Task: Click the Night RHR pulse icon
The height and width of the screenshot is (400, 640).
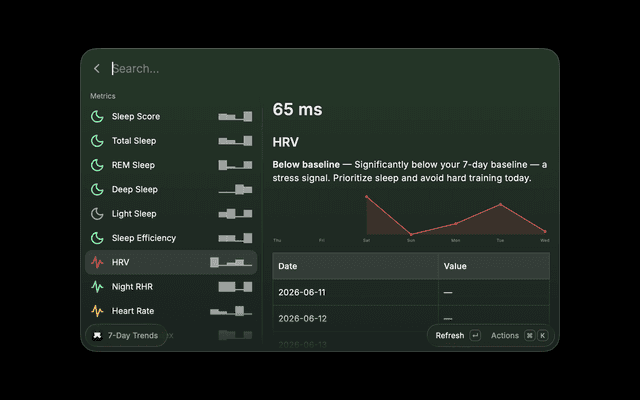Action: pyautogui.click(x=97, y=287)
